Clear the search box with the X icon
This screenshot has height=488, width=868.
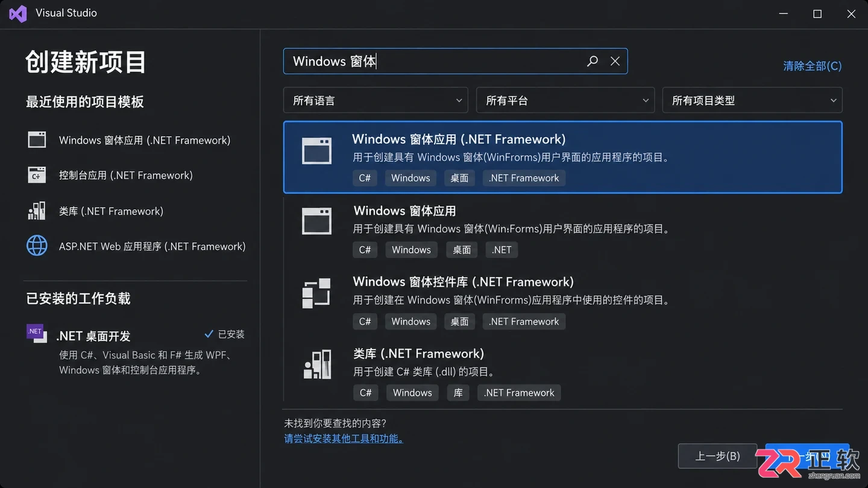[615, 61]
